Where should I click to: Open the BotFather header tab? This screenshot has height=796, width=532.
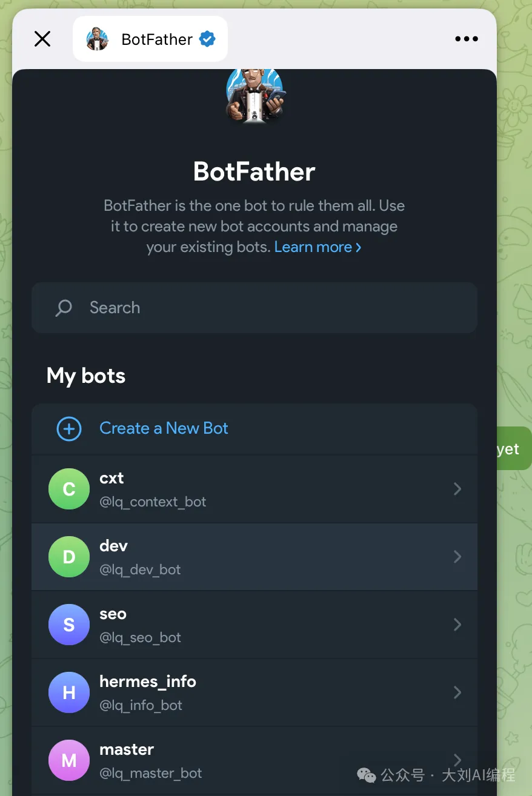pyautogui.click(x=150, y=39)
